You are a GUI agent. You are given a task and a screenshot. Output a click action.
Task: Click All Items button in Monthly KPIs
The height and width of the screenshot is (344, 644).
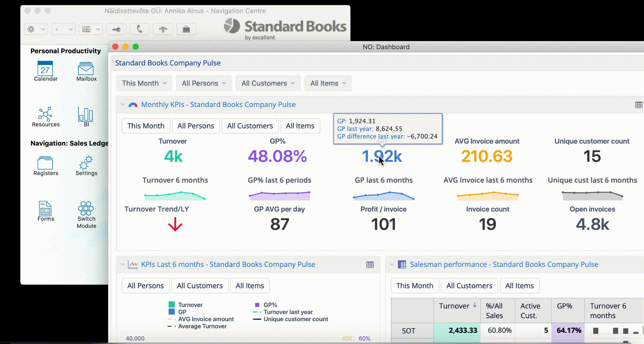click(300, 126)
